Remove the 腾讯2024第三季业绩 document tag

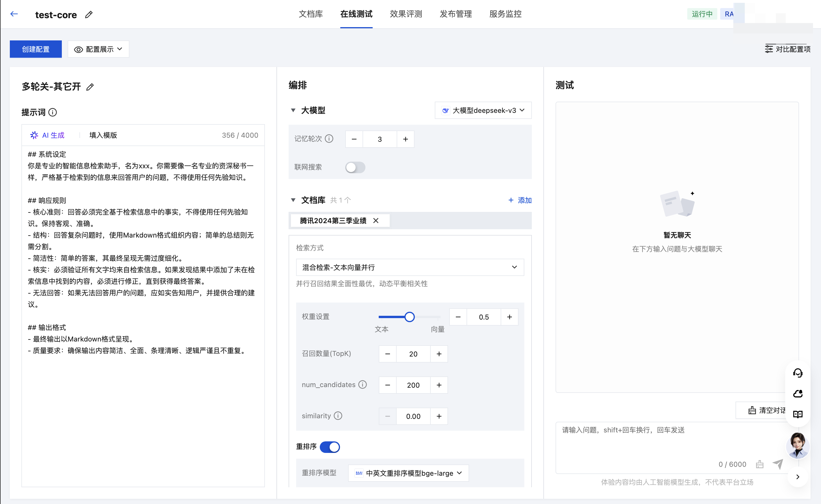click(376, 221)
